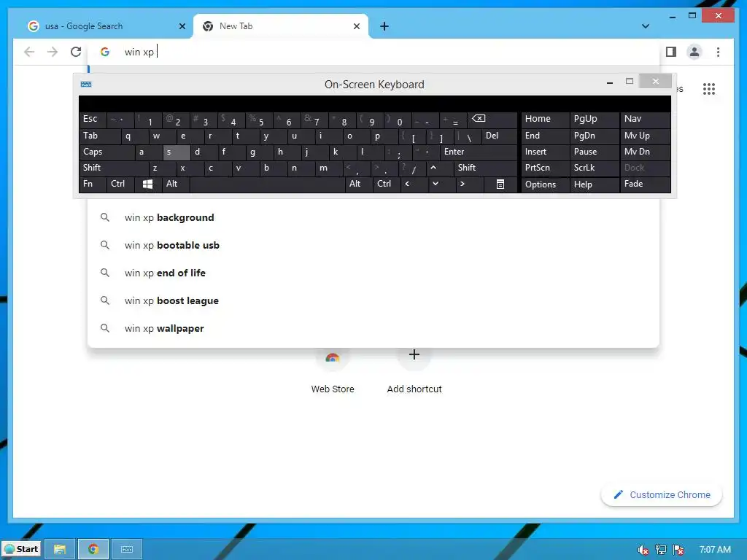The height and width of the screenshot is (560, 747).
Task: Tap the context menu key on keyboard
Action: click(500, 184)
